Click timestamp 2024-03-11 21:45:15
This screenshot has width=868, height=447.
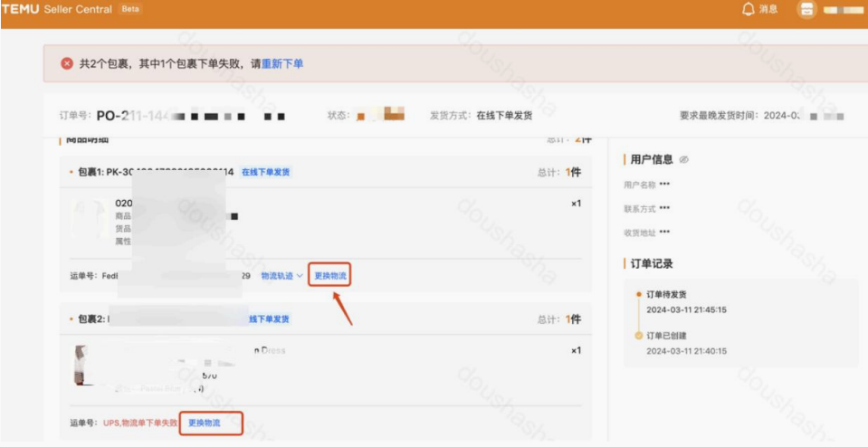click(686, 309)
